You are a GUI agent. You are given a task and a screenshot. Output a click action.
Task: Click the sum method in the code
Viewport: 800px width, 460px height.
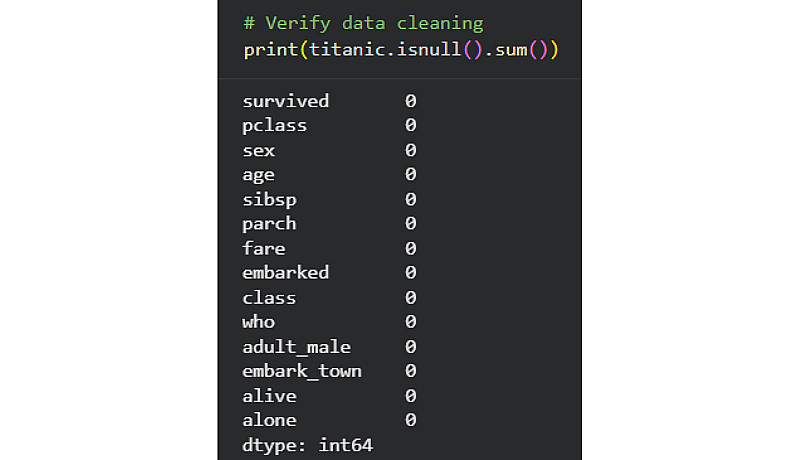tap(510, 49)
